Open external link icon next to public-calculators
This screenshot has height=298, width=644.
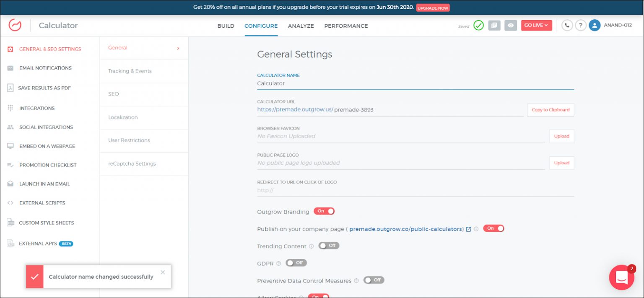[x=468, y=229]
